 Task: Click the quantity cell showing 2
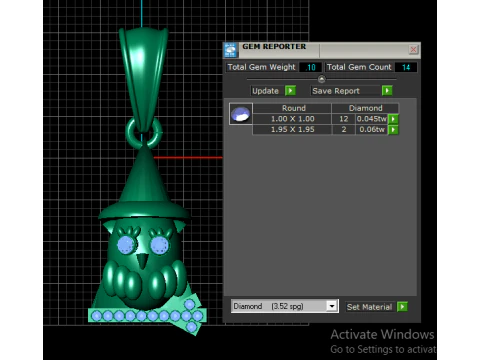344,130
